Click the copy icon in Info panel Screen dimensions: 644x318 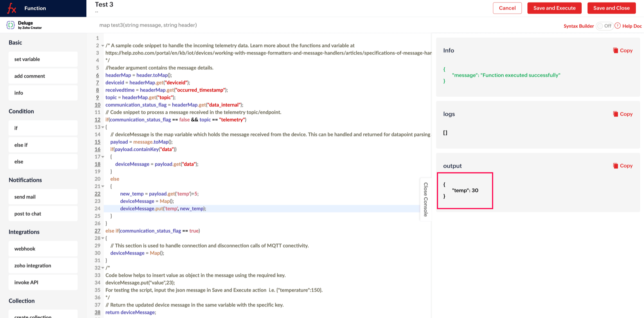click(x=615, y=51)
